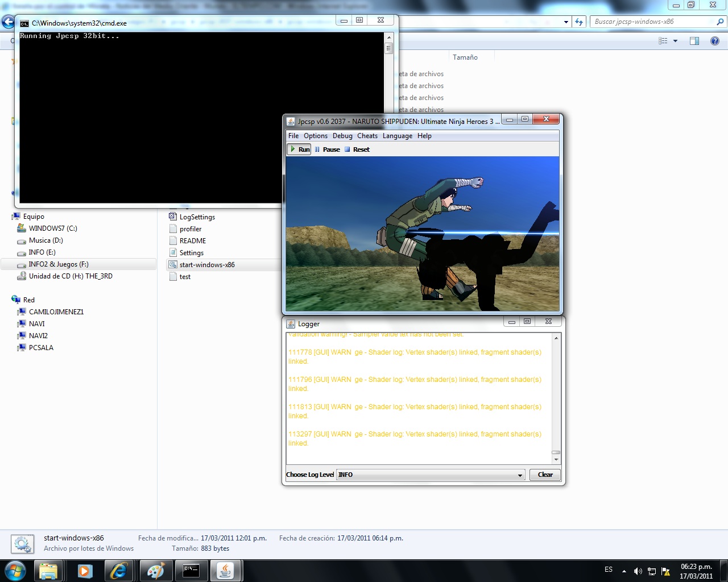This screenshot has width=728, height=582.
Task: Click the ES language indicator
Action: [x=609, y=569]
